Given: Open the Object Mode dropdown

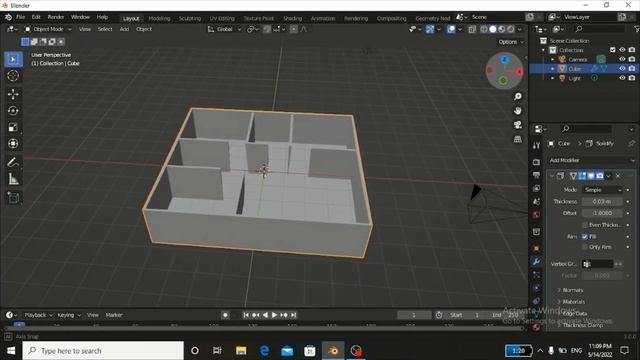Looking at the screenshot, I should 48,29.
